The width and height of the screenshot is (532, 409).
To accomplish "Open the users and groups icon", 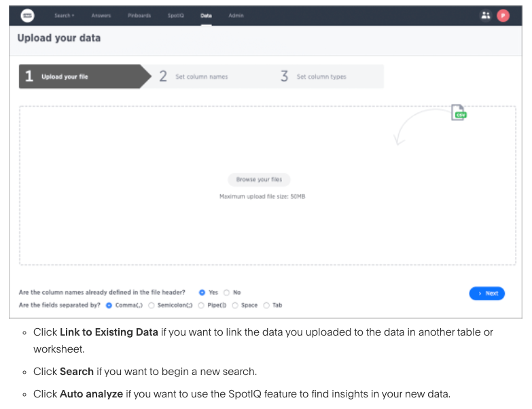I will tap(486, 16).
